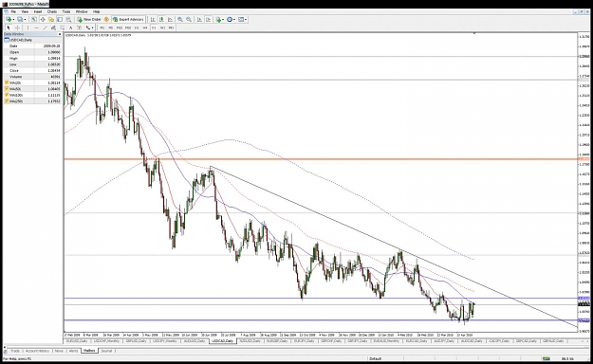Toggle the Data Window crosshair-style icon

coord(43,19)
